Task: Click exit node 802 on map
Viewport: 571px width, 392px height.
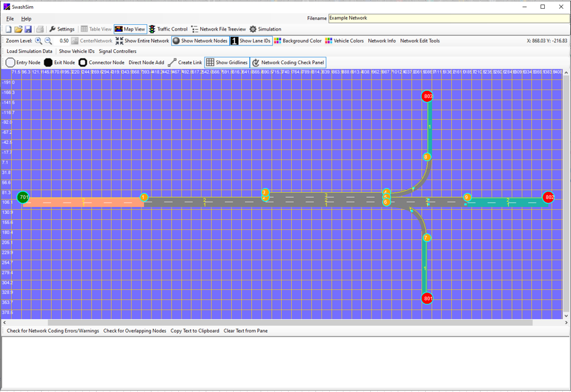Action: click(548, 198)
